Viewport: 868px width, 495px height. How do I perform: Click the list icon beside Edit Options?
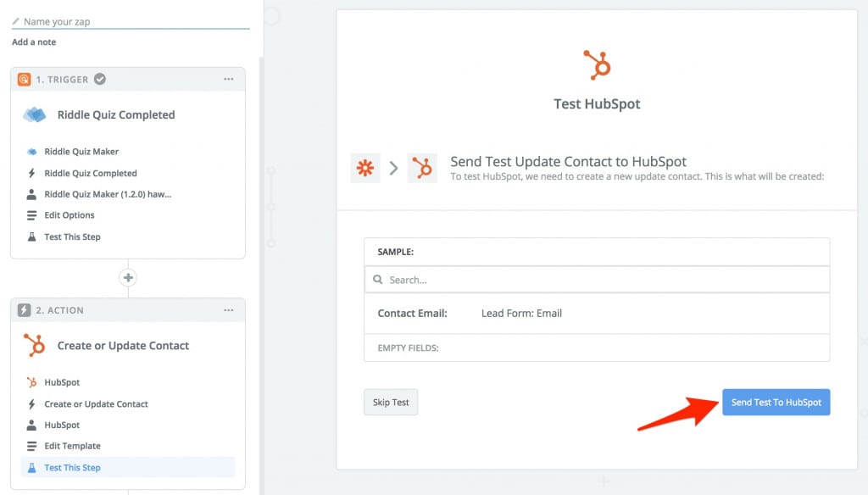point(31,215)
